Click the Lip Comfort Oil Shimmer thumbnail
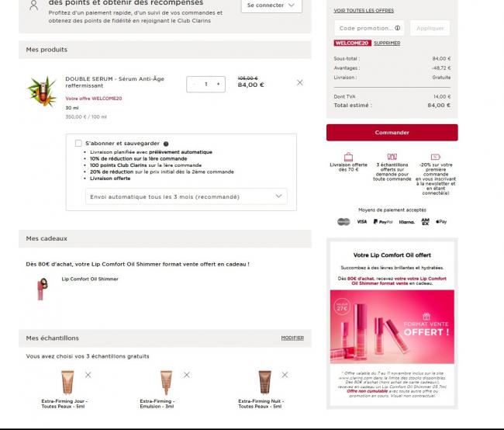504x430 pixels. point(42,289)
